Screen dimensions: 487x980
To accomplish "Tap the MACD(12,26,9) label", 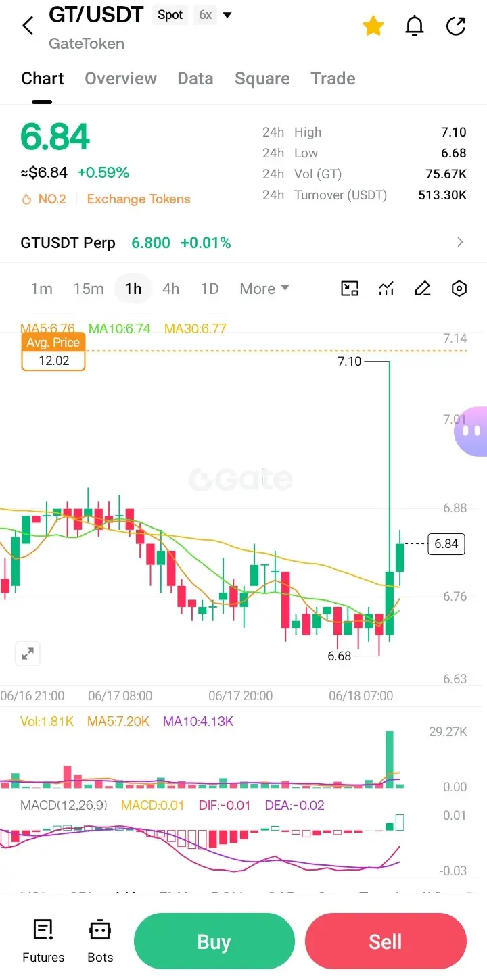I will point(64,806).
